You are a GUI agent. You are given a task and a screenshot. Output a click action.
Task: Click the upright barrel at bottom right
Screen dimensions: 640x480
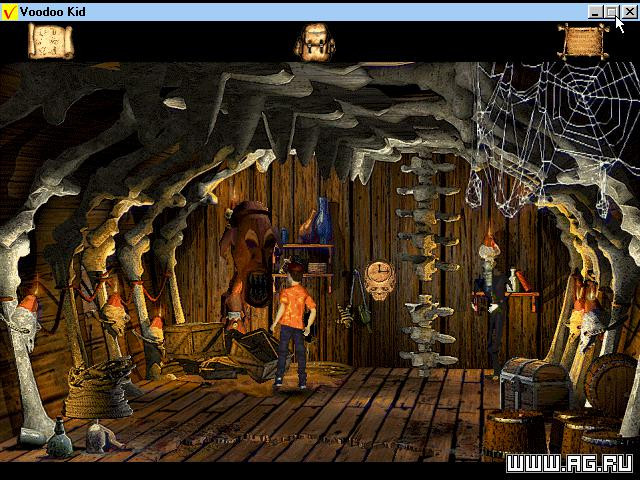coord(512,436)
